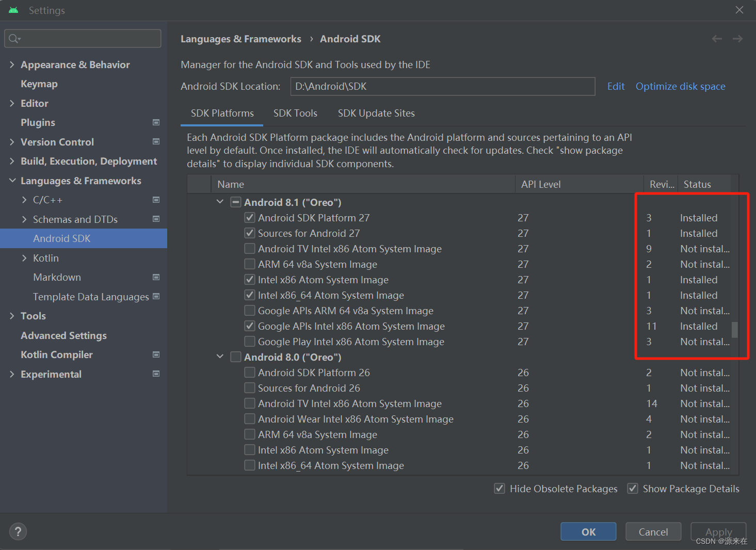
Task: Sort table by Name column header
Action: 363,184
